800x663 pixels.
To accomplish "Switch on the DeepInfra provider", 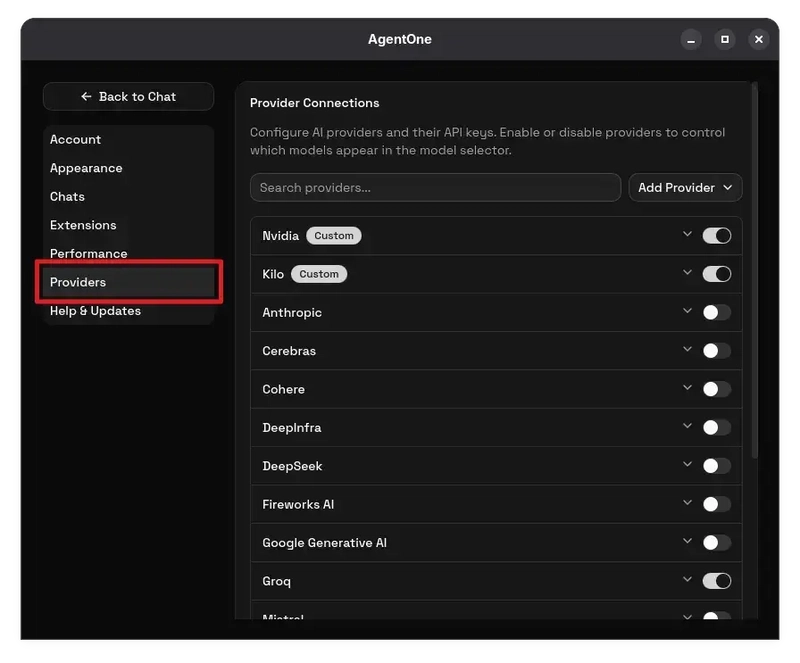I will 716,427.
